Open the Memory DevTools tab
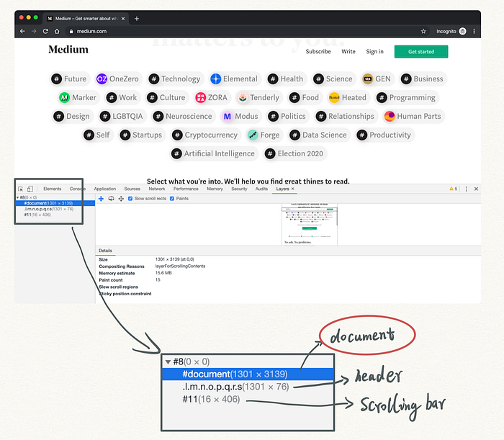Screen dimensions: 504x440 click(x=215, y=189)
